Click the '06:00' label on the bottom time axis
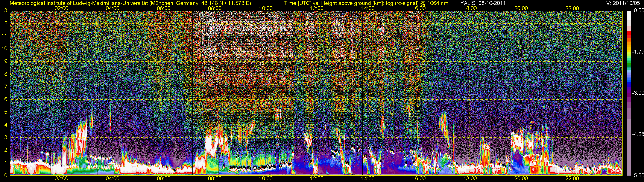This screenshot has height=182, width=644. [164, 179]
